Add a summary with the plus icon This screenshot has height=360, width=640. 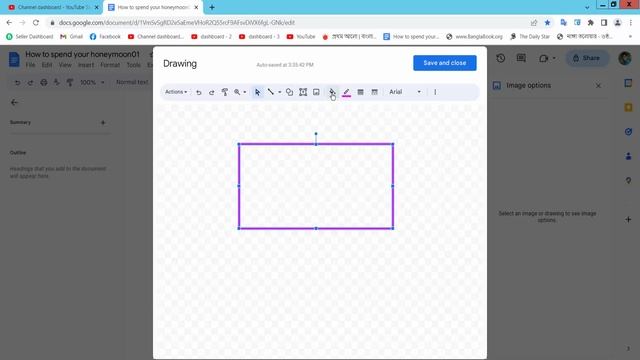[103, 122]
